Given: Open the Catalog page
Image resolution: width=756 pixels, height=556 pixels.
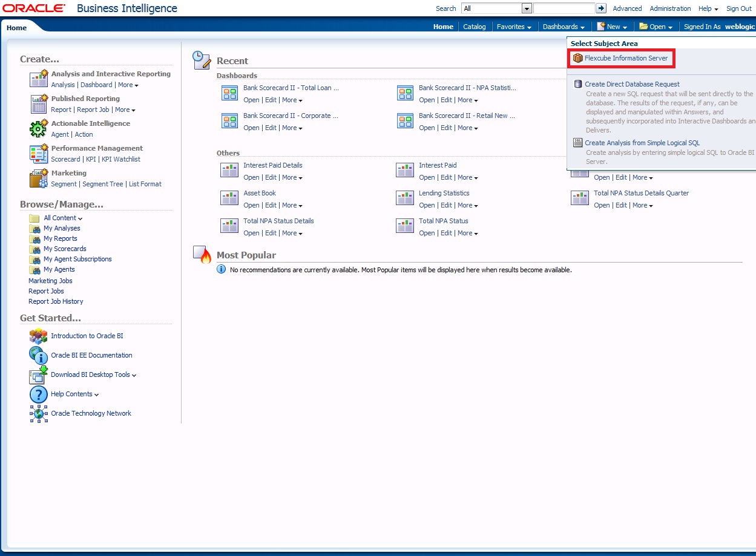Looking at the screenshot, I should pyautogui.click(x=475, y=27).
